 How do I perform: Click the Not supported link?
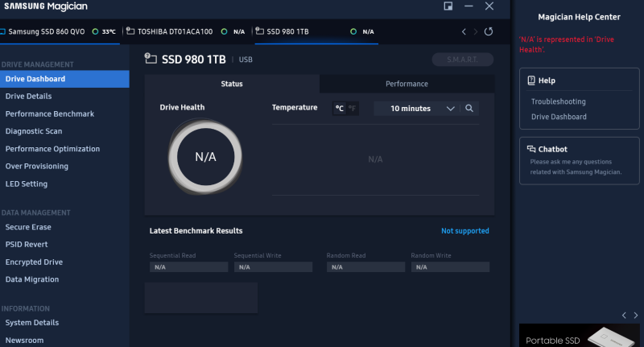(465, 231)
